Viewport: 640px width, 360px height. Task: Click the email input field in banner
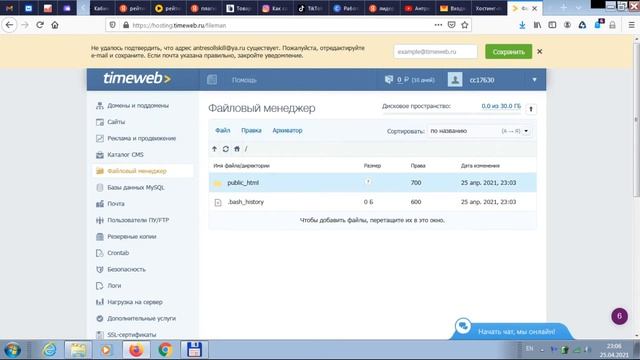click(436, 52)
